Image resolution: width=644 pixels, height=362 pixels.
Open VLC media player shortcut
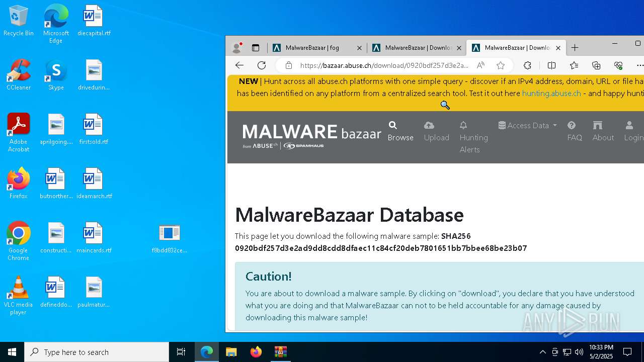19,296
